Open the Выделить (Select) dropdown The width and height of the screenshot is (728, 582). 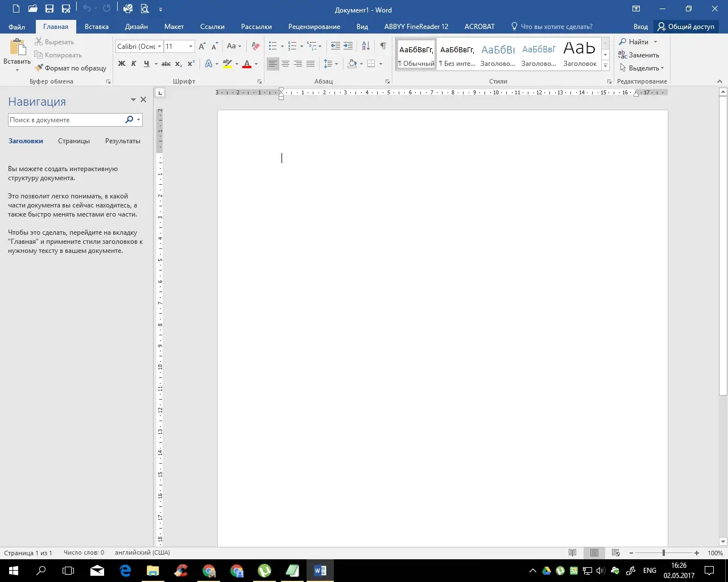[x=642, y=68]
